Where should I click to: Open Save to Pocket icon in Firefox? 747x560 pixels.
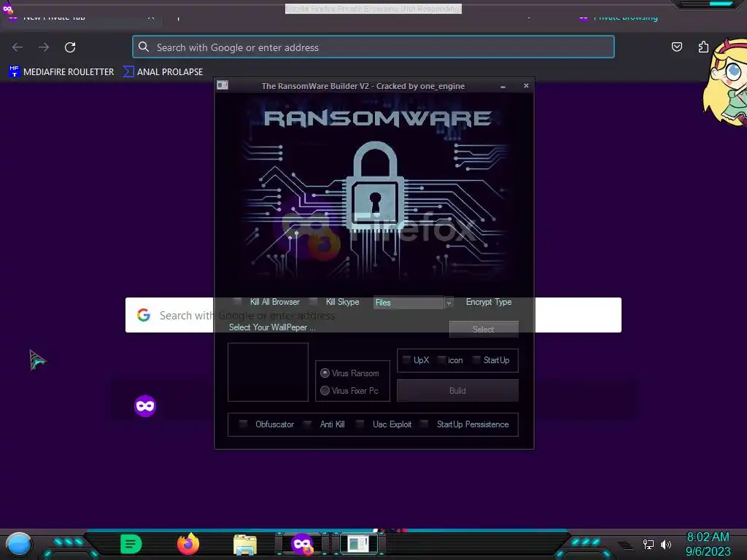tap(676, 47)
